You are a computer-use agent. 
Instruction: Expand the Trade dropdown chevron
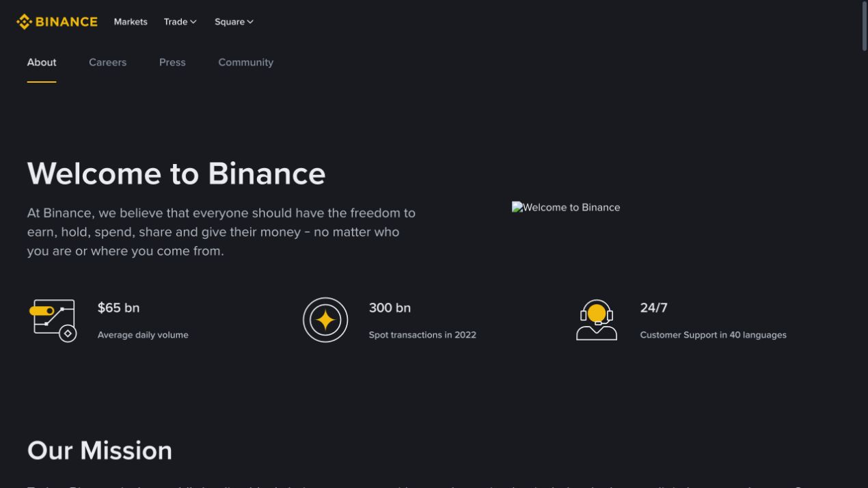coord(193,22)
